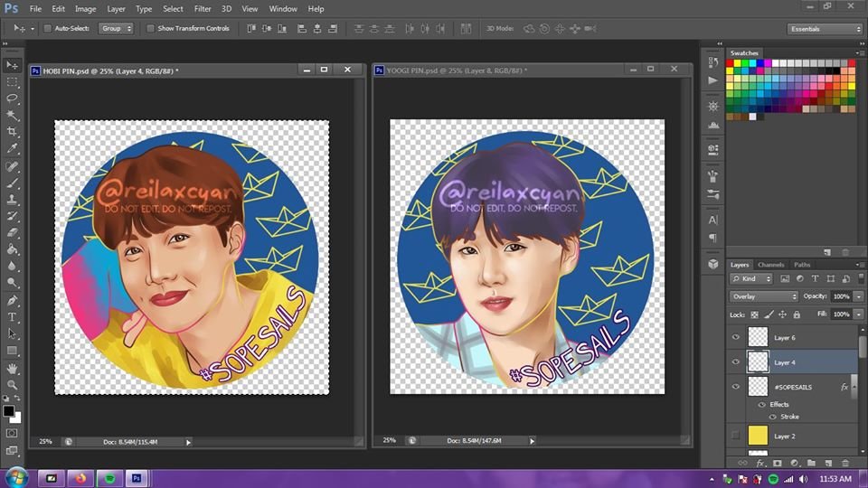Image resolution: width=868 pixels, height=488 pixels.
Task: Select the Magic Wand tool
Action: coord(12,115)
